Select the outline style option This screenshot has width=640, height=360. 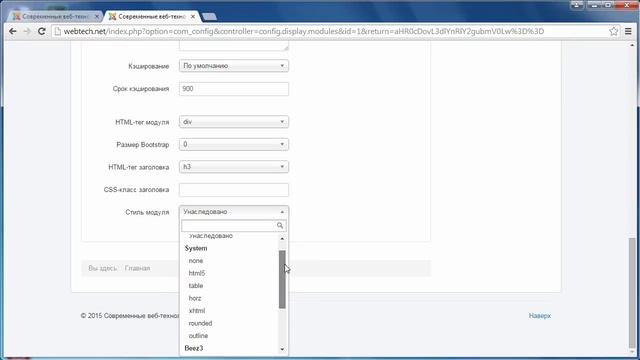(198, 336)
